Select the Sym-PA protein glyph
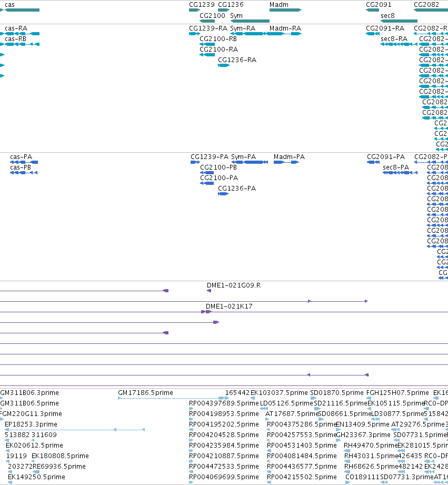This screenshot has height=485, width=448. 250,162
